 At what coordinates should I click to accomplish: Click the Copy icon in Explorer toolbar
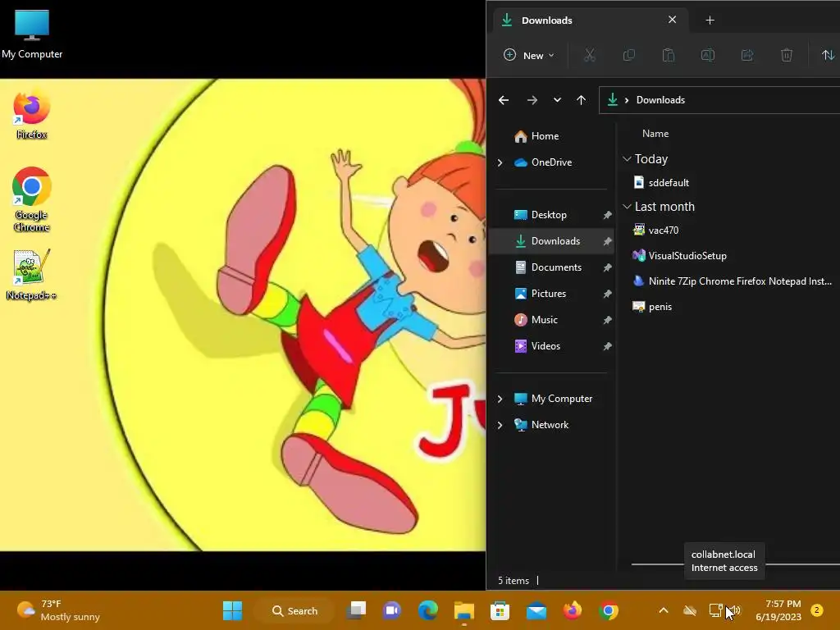click(x=629, y=55)
